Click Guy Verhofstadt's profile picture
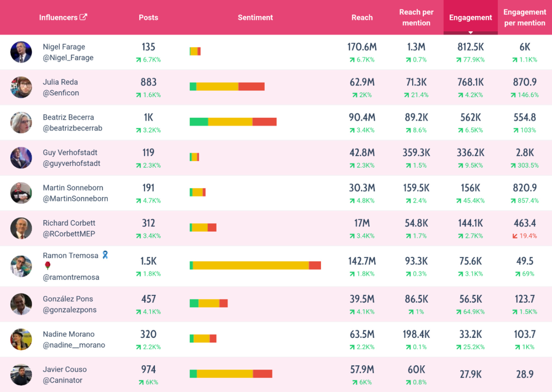 click(x=21, y=158)
